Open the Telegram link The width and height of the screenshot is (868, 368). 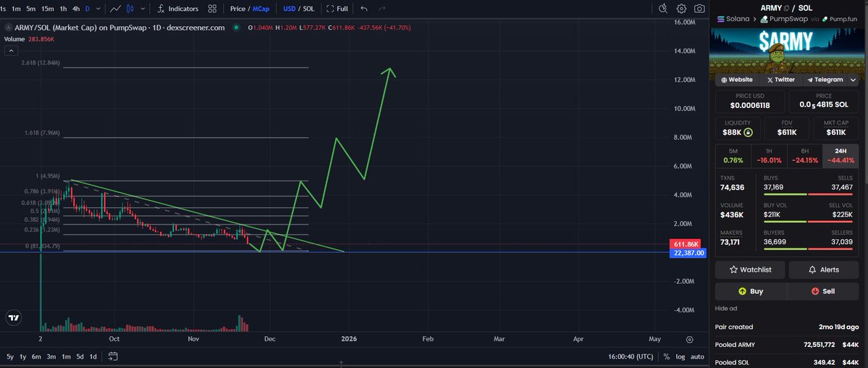[x=824, y=80]
